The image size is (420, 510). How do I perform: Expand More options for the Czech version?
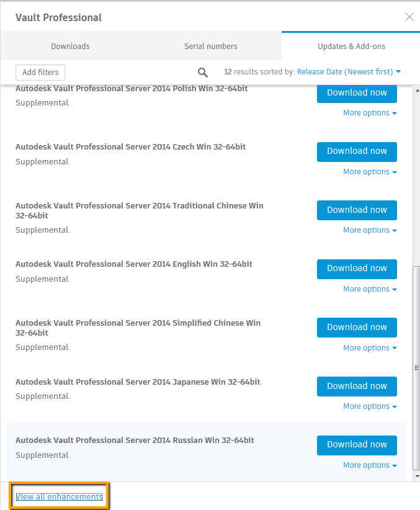coord(370,171)
